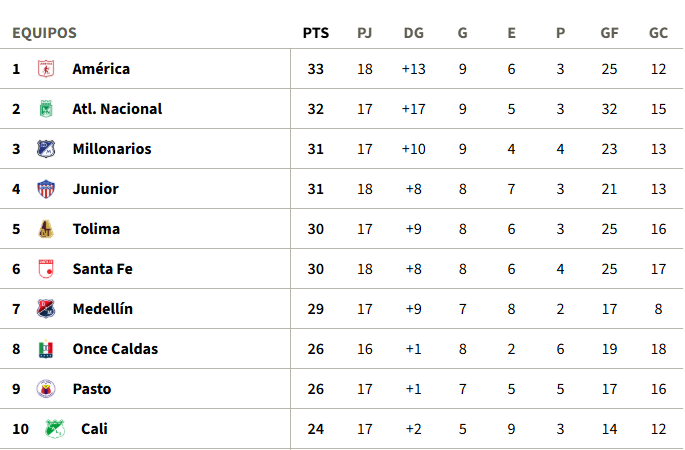Click the Atl. Nacional green crest
The width and height of the screenshot is (685, 450).
point(46,109)
